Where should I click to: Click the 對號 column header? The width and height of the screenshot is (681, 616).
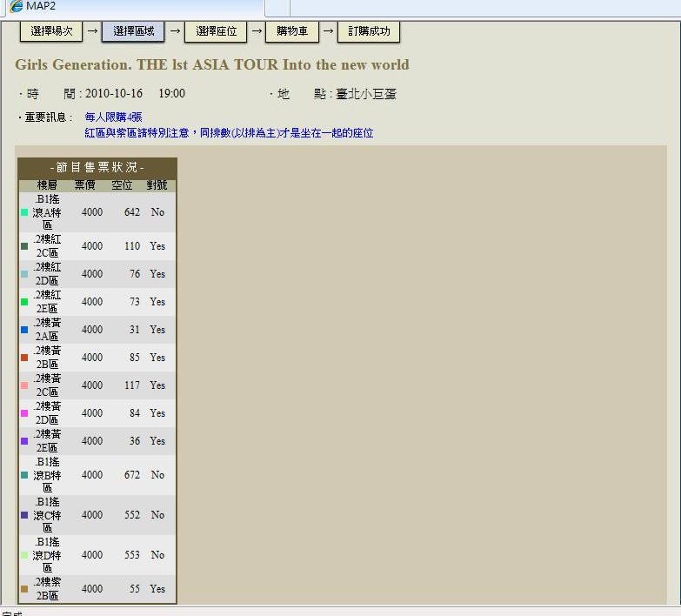157,185
